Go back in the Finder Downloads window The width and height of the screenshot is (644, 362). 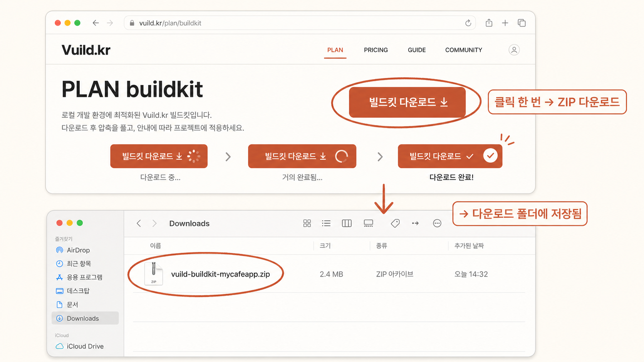[x=139, y=224]
